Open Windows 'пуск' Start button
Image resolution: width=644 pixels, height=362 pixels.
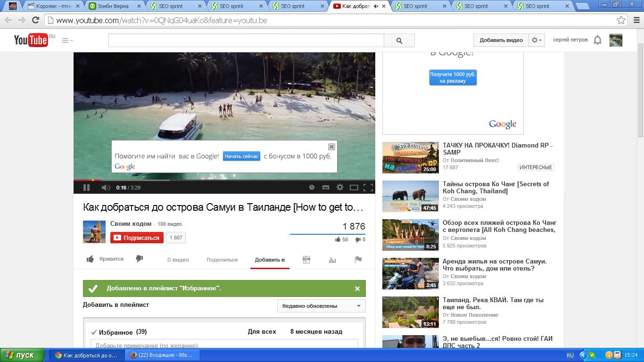[22, 355]
